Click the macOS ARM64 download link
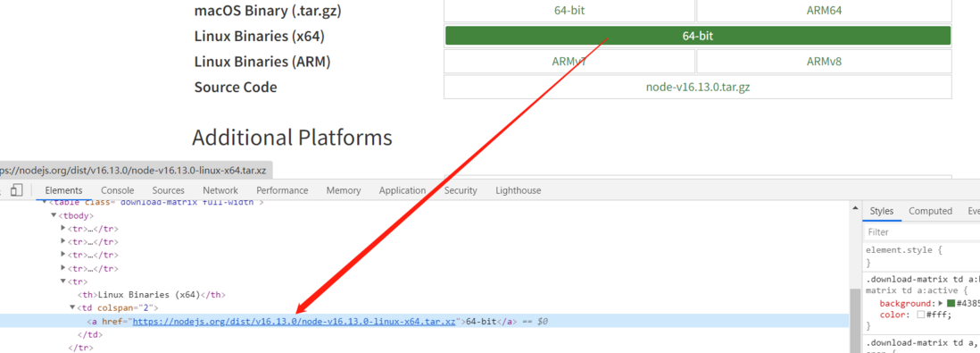The image size is (980, 353). pyautogui.click(x=824, y=11)
